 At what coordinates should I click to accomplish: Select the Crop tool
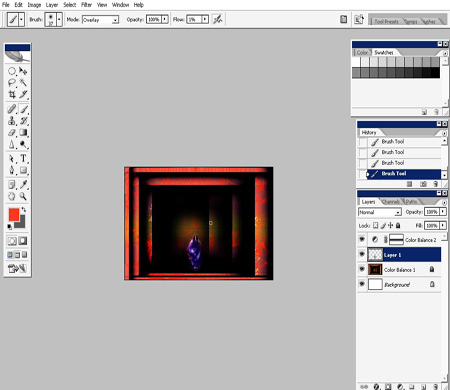12,94
